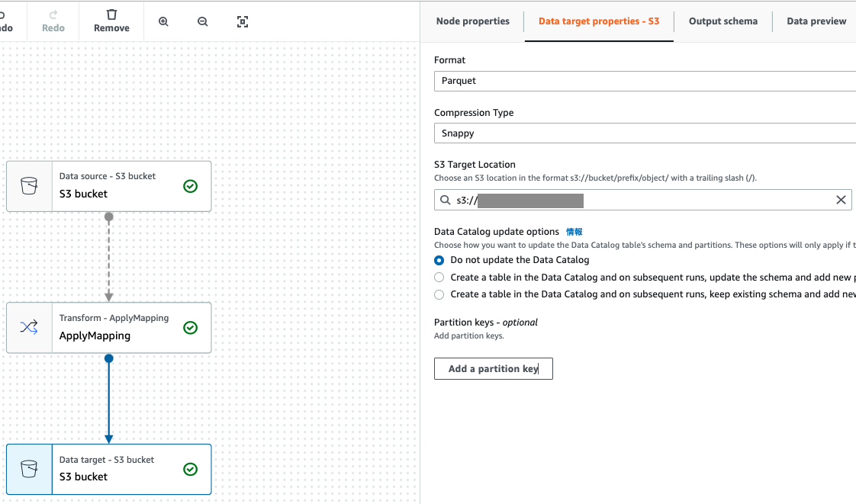856x504 pixels.
Task: Zoom in on the canvas
Action: pos(163,22)
